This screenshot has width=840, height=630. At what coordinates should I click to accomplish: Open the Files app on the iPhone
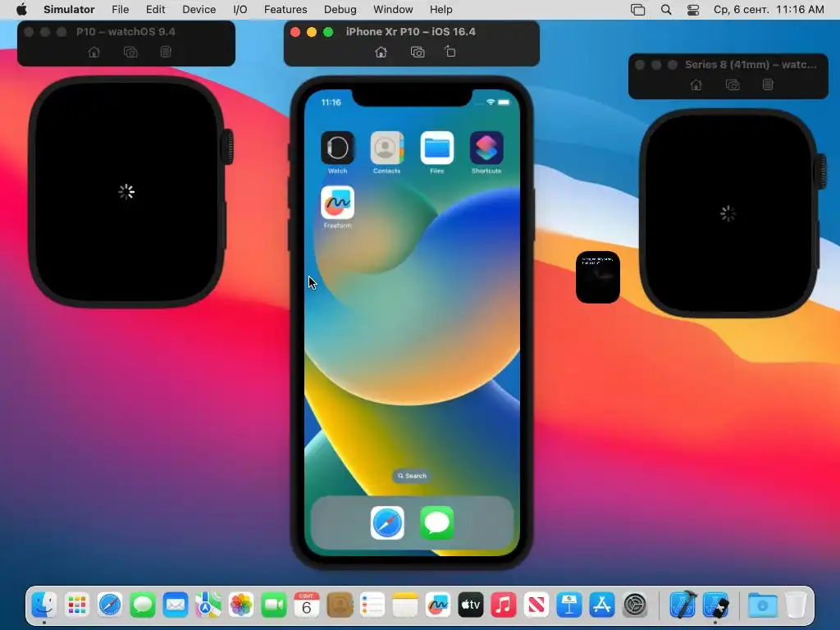click(436, 148)
